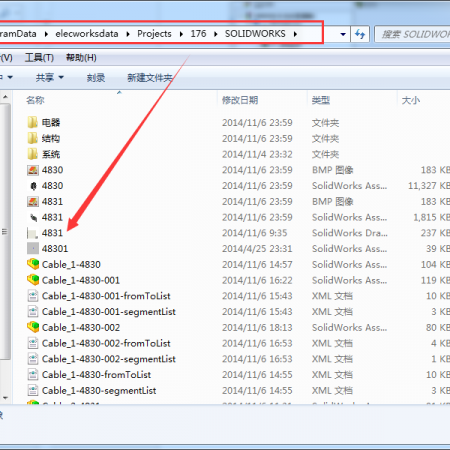Select the 结构 folder icon

[x=32, y=138]
